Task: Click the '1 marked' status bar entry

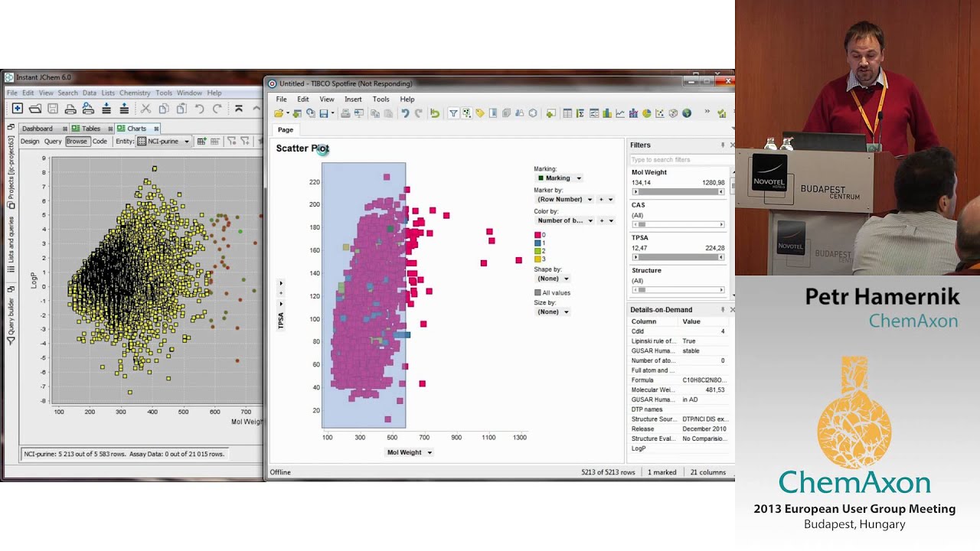Action: pyautogui.click(x=661, y=472)
